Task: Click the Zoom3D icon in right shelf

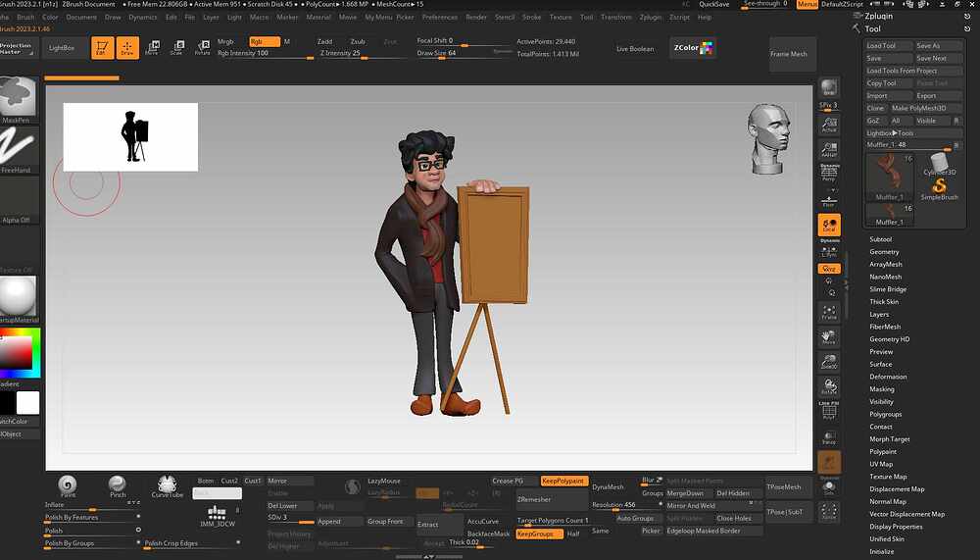Action: point(829,362)
